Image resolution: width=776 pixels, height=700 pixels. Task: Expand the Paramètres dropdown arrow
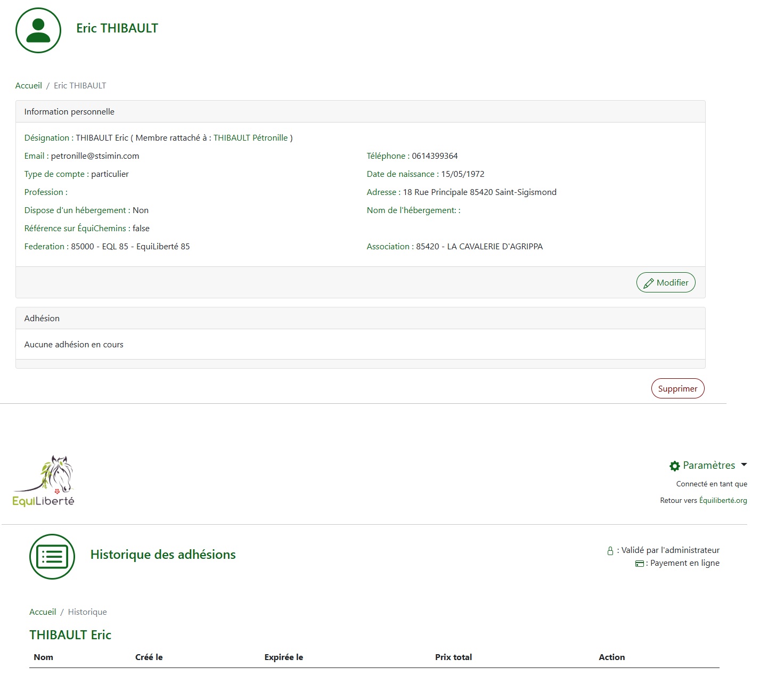coord(744,465)
